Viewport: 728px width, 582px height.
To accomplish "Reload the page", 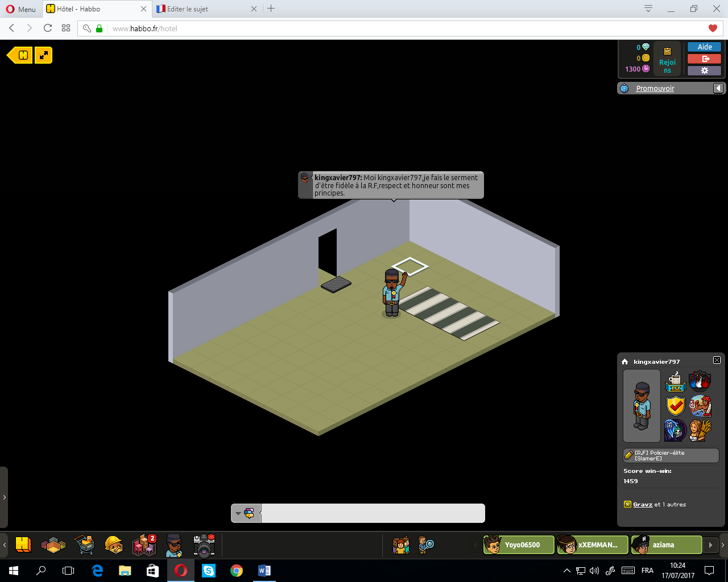I will click(x=48, y=28).
